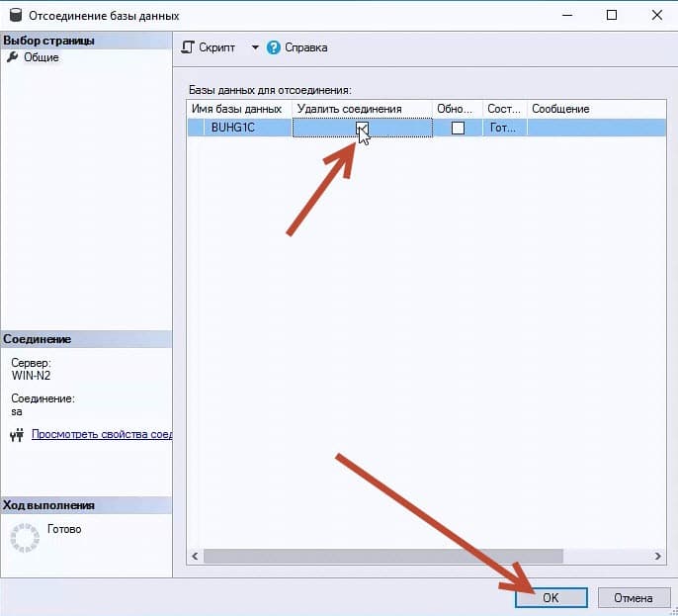The width and height of the screenshot is (678, 616).
Task: Click the Имя базы данных column header
Action: coord(237,109)
